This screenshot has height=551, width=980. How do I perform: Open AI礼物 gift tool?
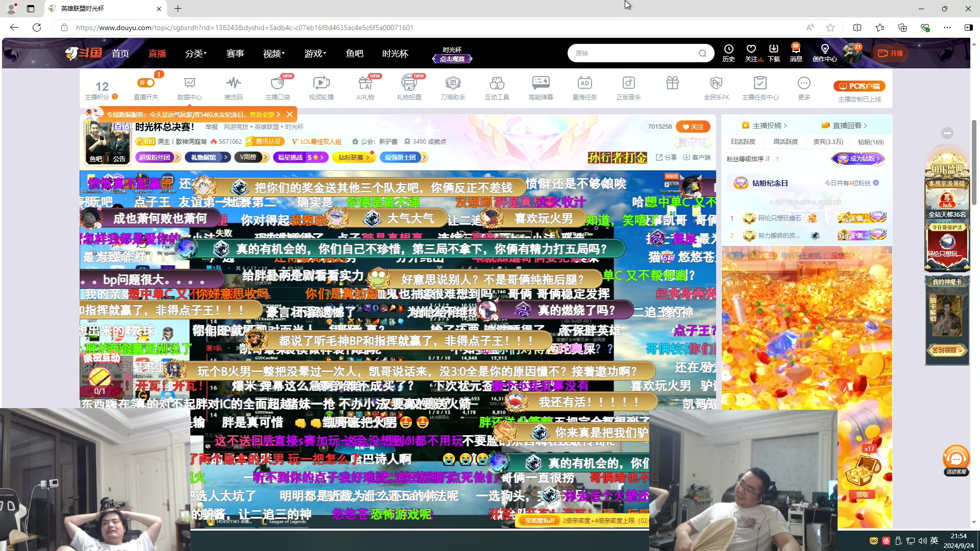coord(365,88)
